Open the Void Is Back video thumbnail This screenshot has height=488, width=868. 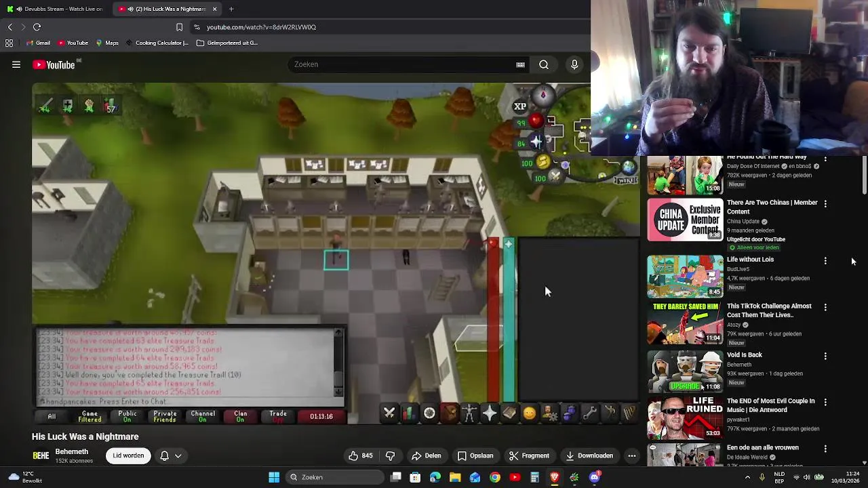(x=685, y=371)
